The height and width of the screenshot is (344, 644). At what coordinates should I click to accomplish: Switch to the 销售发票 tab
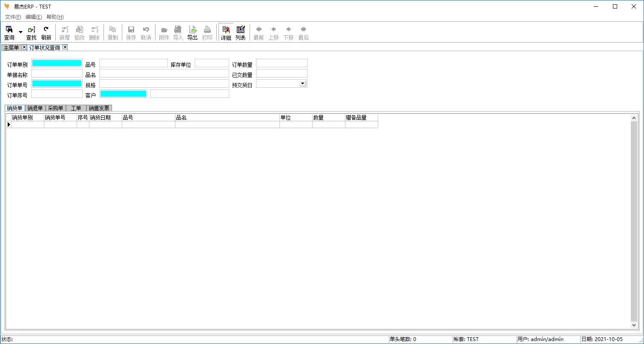(x=99, y=108)
